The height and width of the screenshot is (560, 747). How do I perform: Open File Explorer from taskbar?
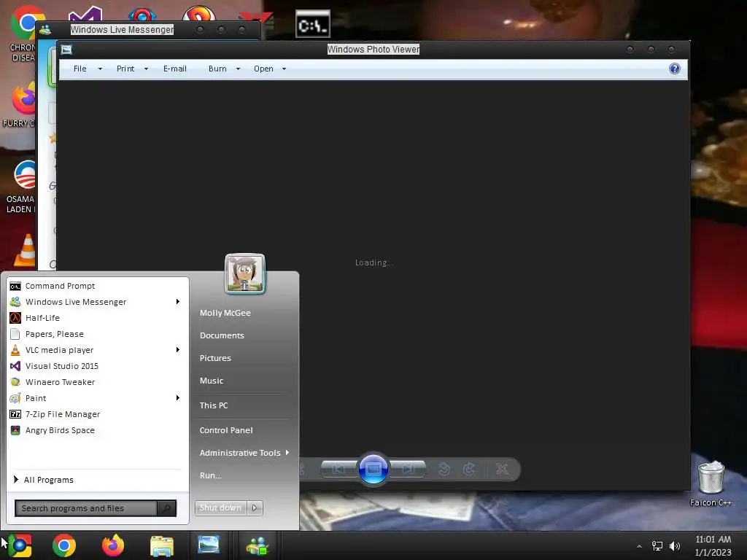(x=162, y=545)
